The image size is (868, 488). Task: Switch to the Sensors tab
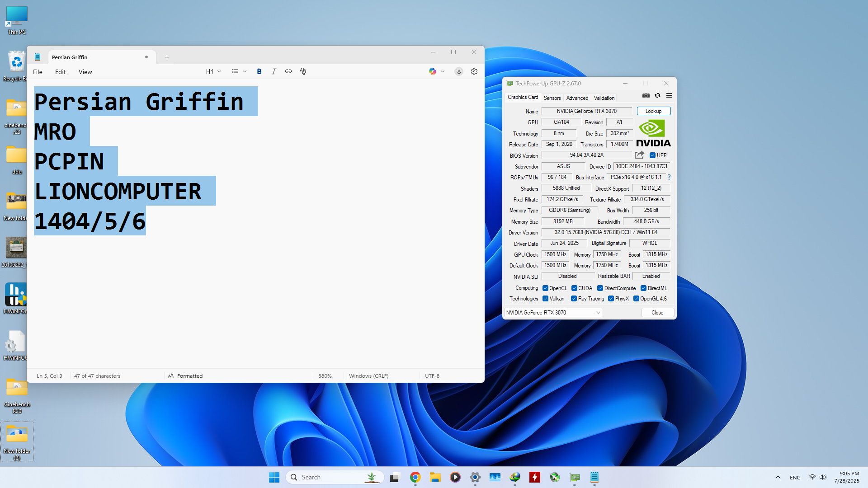(x=552, y=98)
